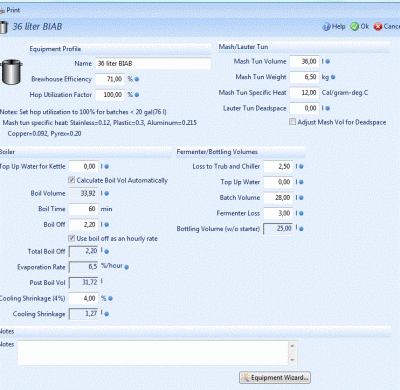Confirm with the green Ok checkmark
This screenshot has height=390, width=400.
tap(354, 26)
